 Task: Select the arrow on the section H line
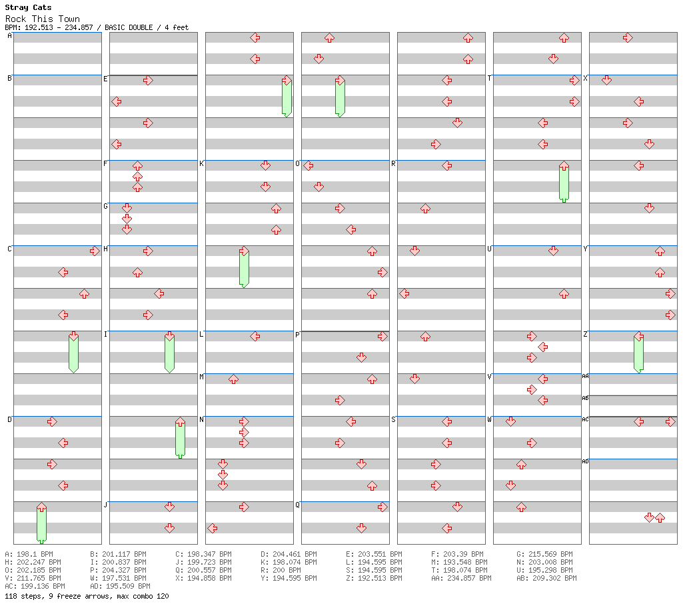(x=148, y=251)
